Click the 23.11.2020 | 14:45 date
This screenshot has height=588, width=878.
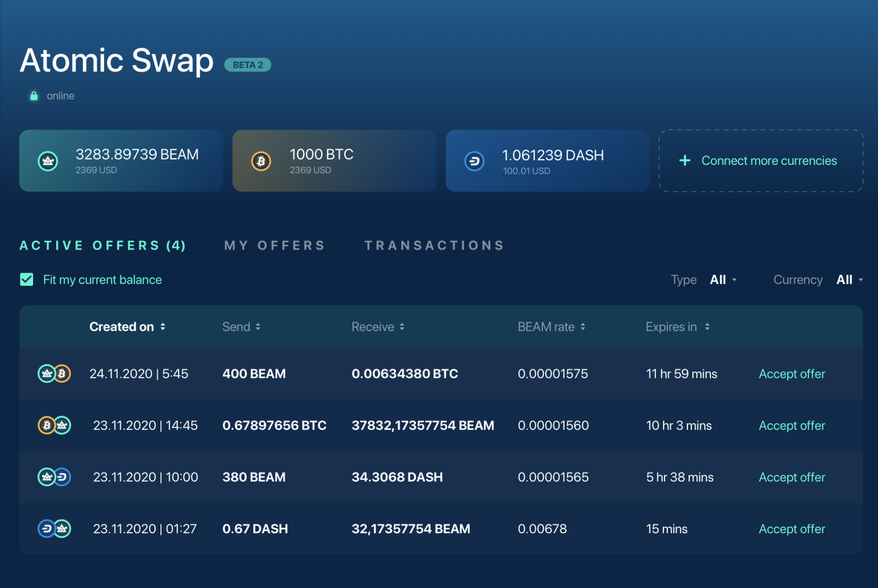click(145, 425)
